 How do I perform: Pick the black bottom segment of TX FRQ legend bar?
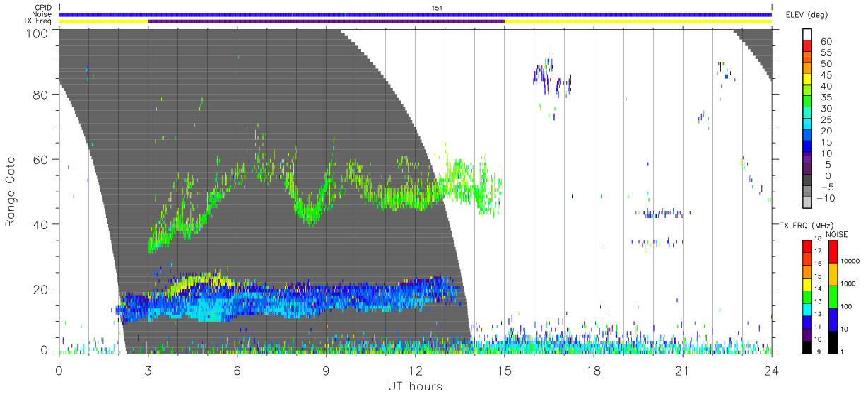click(807, 347)
